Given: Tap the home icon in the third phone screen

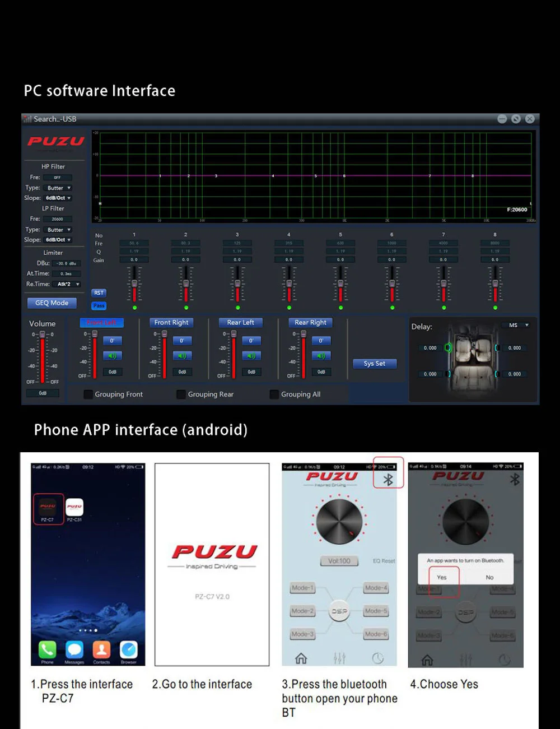Looking at the screenshot, I should [x=301, y=658].
